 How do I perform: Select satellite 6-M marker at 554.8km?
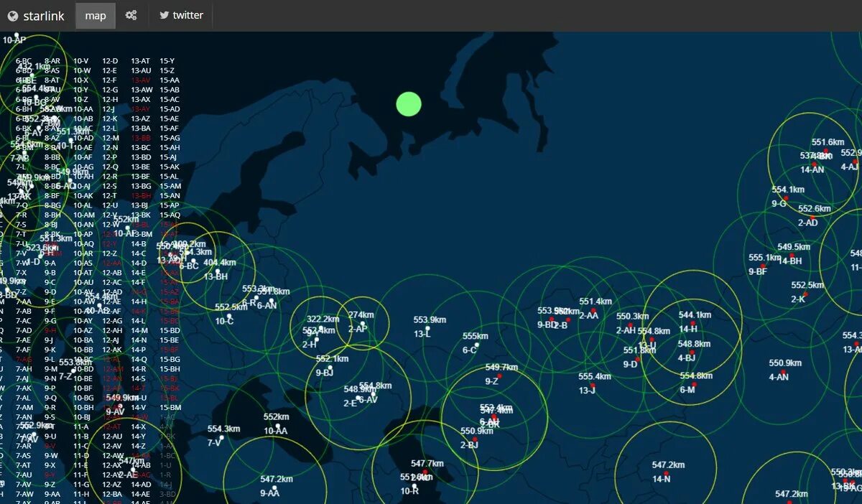coord(695,384)
